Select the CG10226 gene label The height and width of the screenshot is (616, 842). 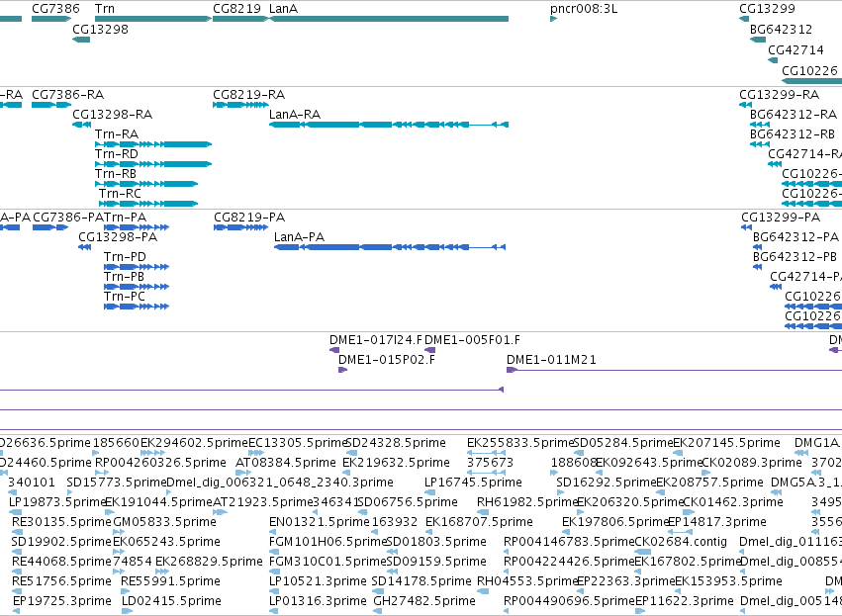click(x=809, y=71)
